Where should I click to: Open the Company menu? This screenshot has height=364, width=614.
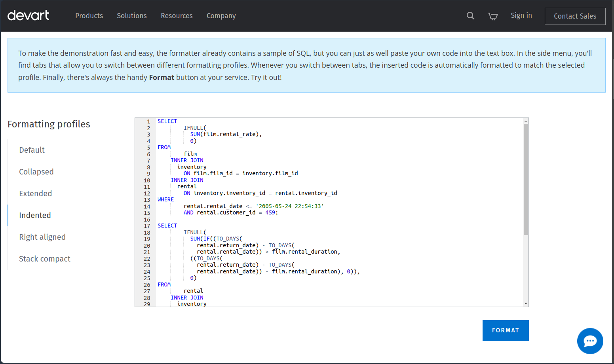tap(221, 16)
